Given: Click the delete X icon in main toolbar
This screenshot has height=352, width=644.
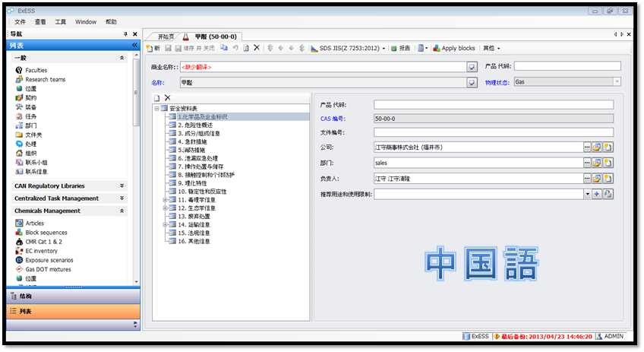Looking at the screenshot, I should pyautogui.click(x=257, y=48).
